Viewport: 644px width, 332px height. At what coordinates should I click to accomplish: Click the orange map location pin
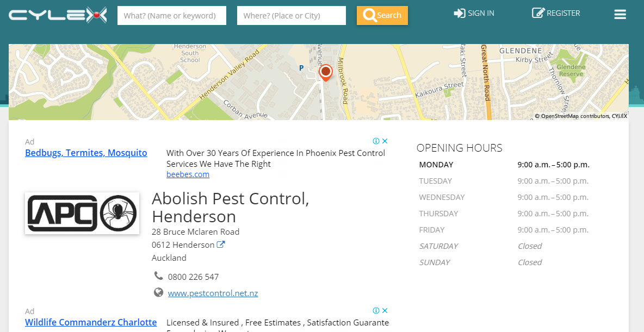pyautogui.click(x=326, y=73)
